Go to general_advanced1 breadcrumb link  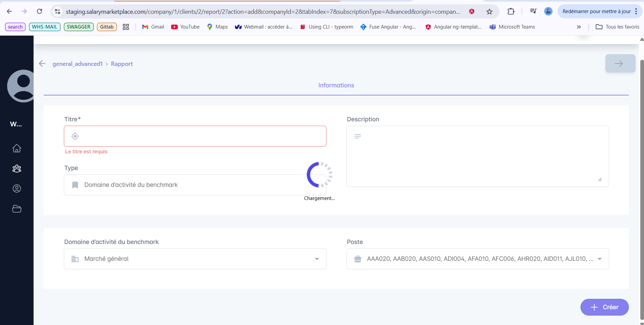click(x=77, y=64)
